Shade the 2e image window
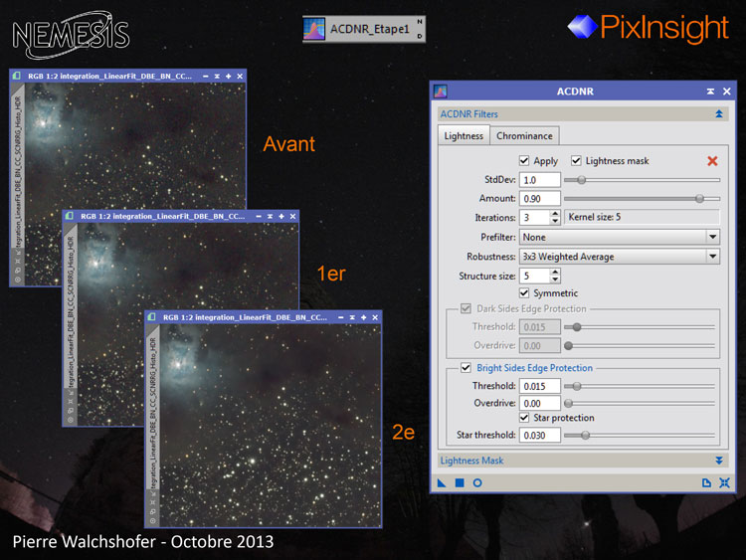The width and height of the screenshot is (746, 560). [x=352, y=317]
